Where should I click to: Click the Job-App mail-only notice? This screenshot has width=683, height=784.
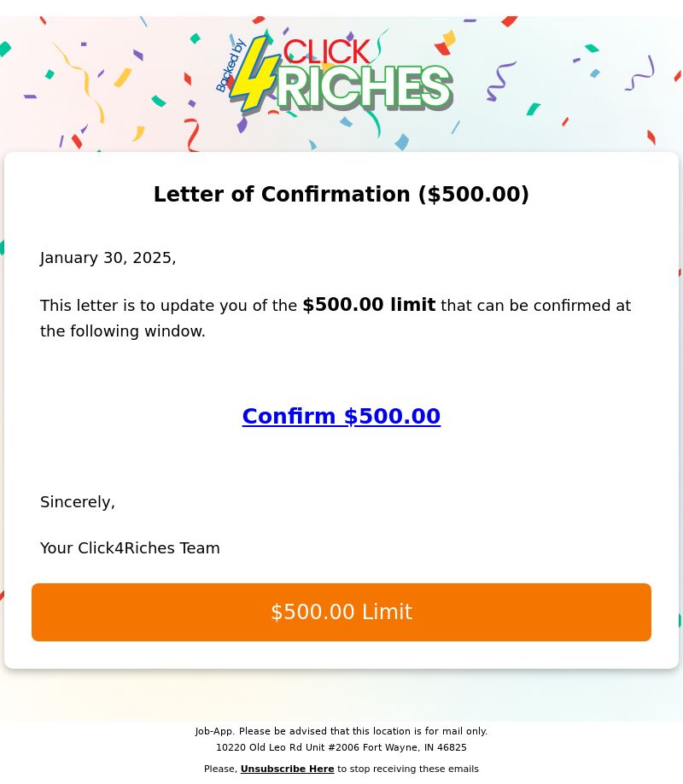click(341, 731)
